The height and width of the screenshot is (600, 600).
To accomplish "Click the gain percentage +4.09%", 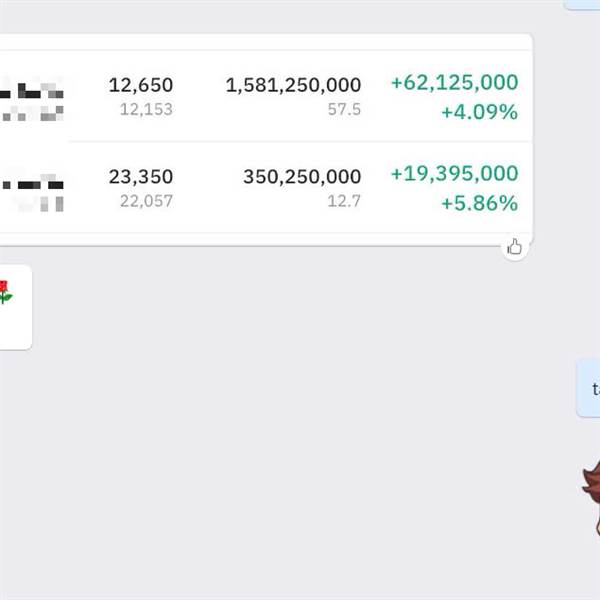I will (479, 112).
